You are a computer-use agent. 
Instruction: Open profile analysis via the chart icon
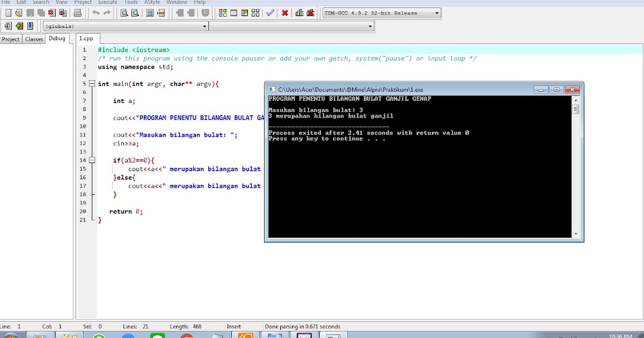299,13
